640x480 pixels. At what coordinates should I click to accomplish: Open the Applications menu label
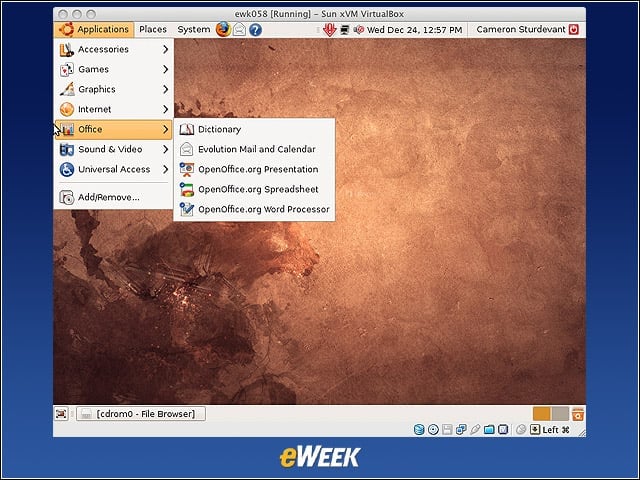(x=103, y=29)
